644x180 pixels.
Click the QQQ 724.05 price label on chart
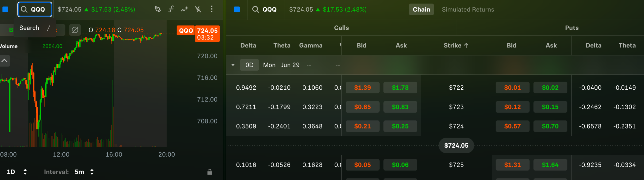click(198, 34)
